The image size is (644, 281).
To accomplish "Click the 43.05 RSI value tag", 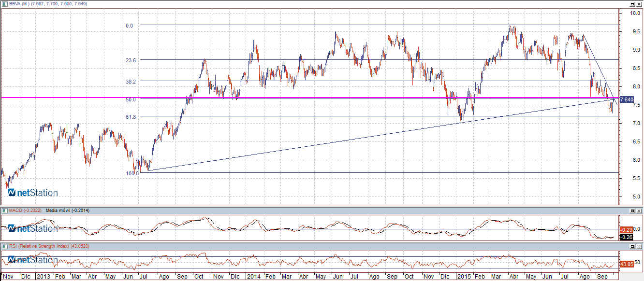I will point(626,264).
